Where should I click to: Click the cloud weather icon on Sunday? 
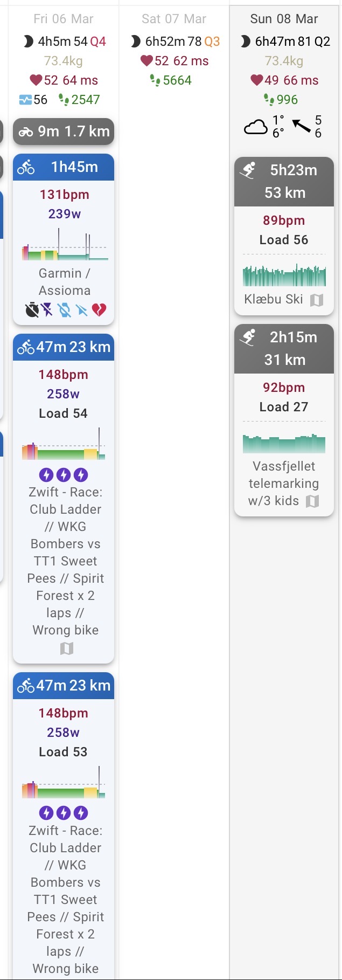coord(256,127)
